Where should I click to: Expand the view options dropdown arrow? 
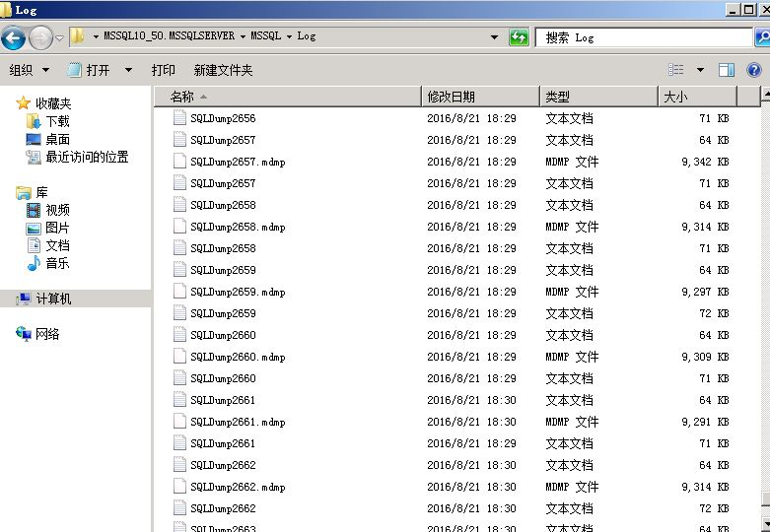point(701,70)
